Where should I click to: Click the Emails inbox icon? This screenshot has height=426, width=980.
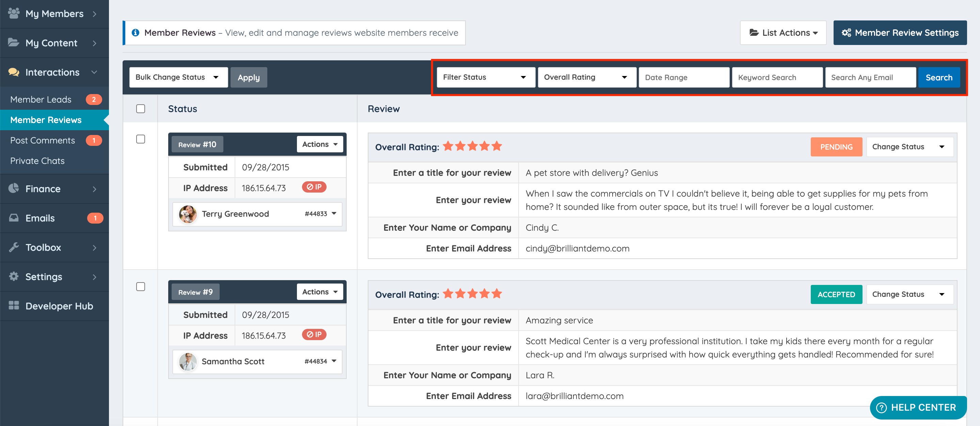click(14, 218)
